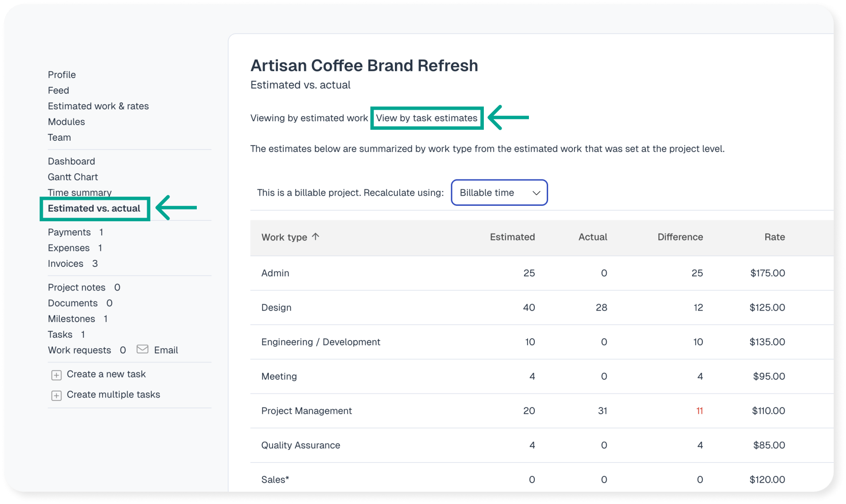Click the plus icon beside Create a new task
846x504 pixels.
56,375
